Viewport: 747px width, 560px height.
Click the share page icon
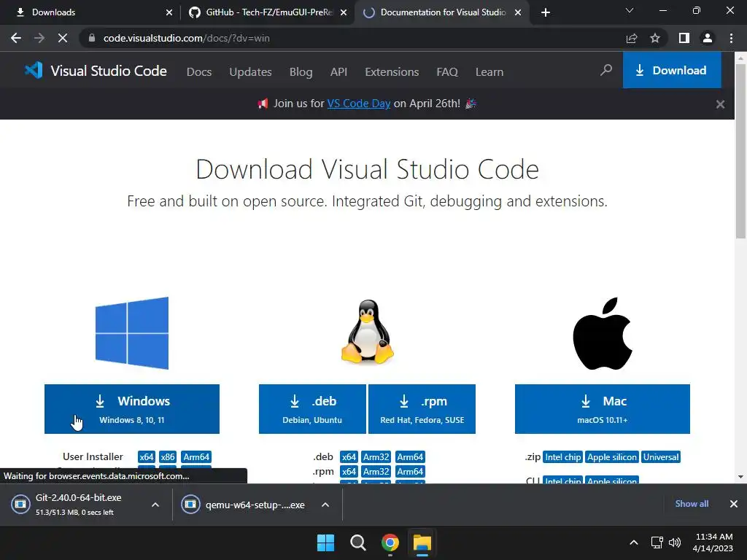[632, 38]
